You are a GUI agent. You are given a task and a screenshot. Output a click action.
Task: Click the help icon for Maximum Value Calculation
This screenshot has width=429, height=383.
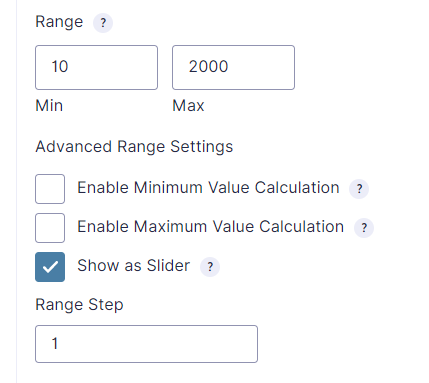coord(364,228)
